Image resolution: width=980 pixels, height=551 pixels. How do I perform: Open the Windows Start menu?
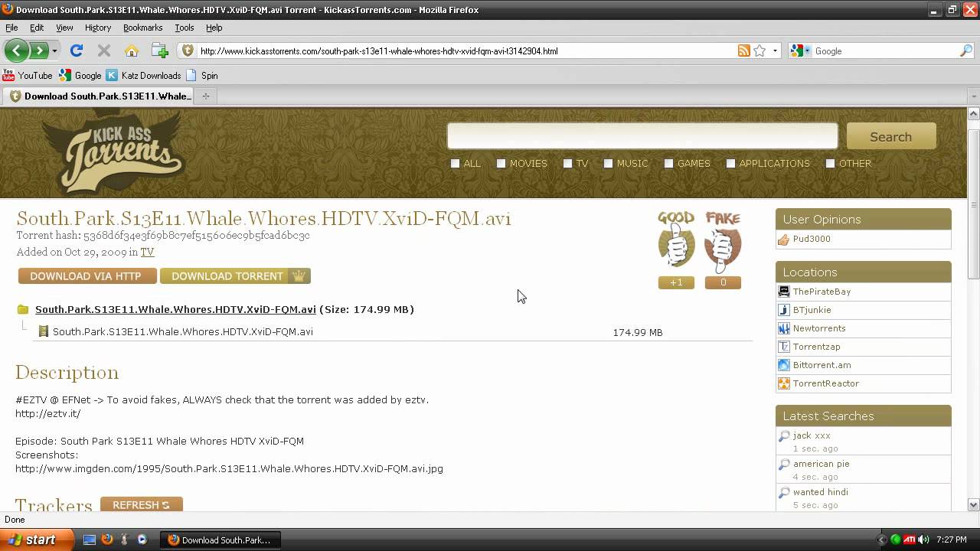tap(37, 540)
